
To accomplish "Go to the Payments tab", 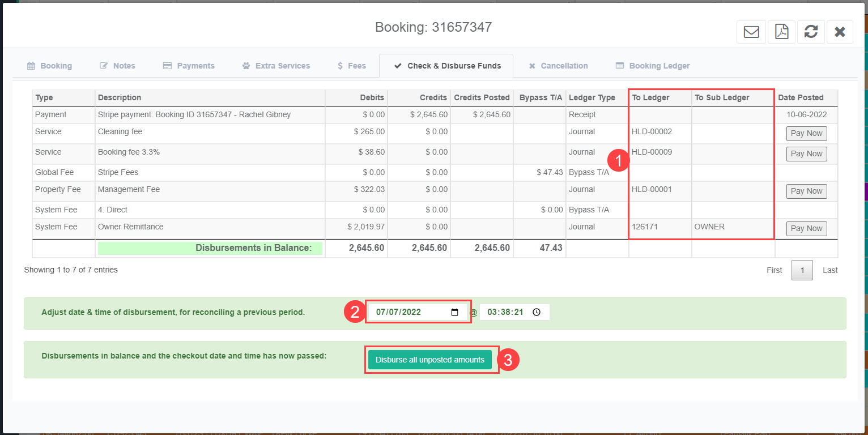I will [189, 66].
